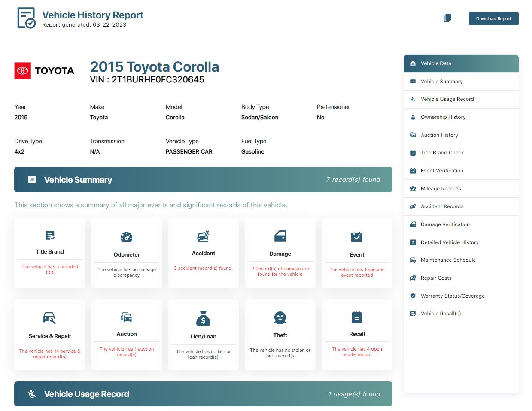Click the Repair Costs sidebar icon

(x=413, y=278)
